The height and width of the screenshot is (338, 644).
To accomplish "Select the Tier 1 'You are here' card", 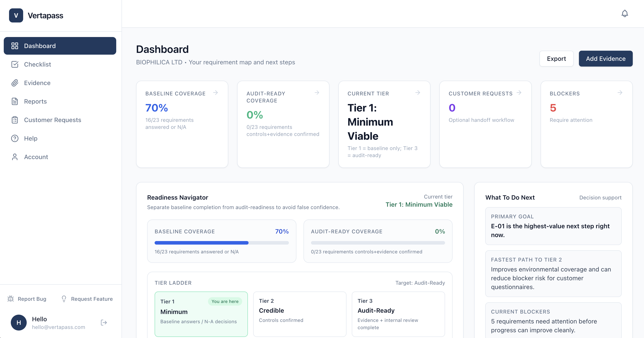I will coord(201,314).
